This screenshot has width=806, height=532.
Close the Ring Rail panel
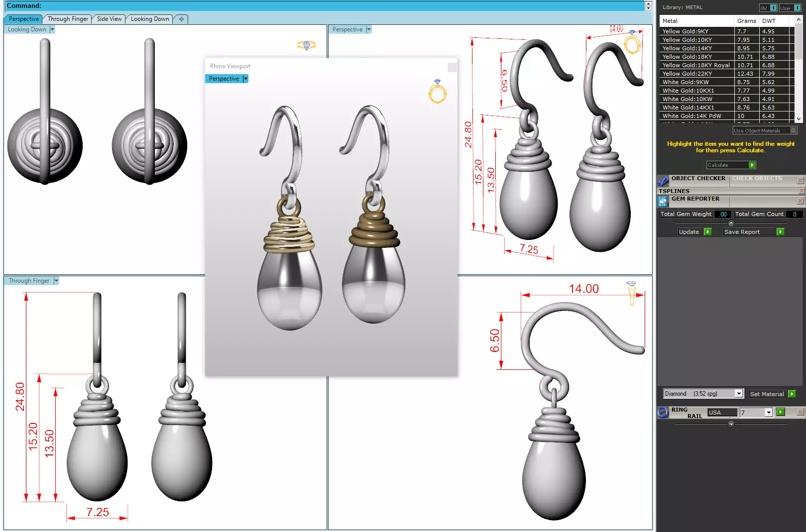pos(801,412)
